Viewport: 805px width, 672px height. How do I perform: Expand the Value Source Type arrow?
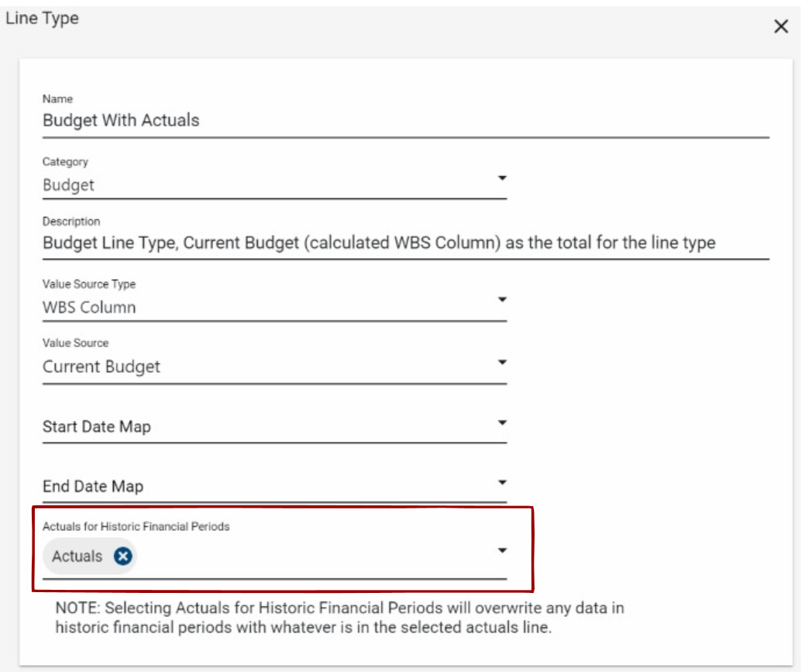[x=502, y=300]
